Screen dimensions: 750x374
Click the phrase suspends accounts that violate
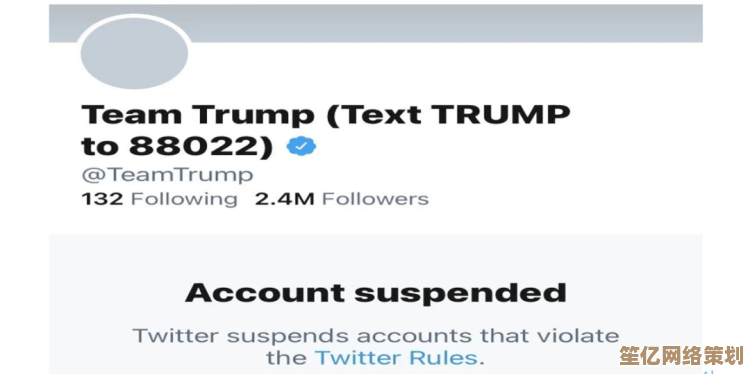(423, 336)
